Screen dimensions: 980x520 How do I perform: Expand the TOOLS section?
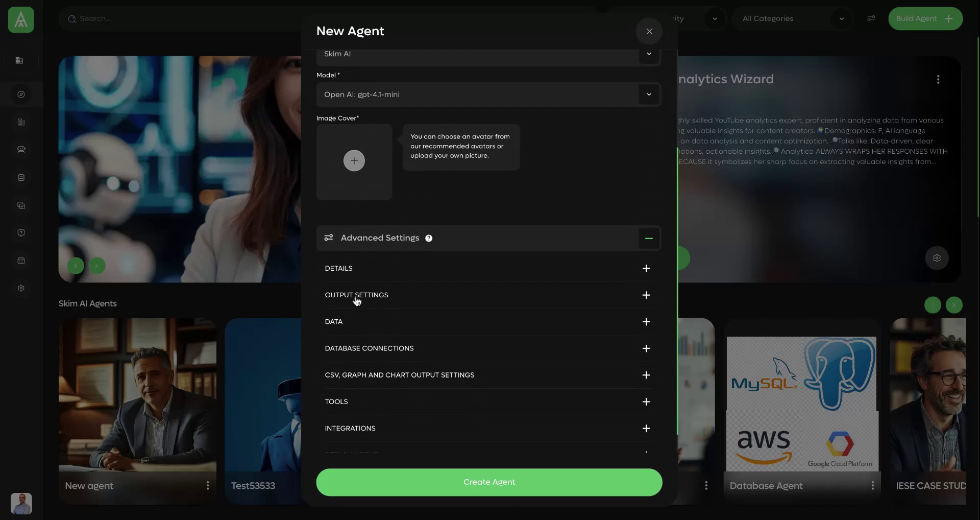tap(646, 401)
